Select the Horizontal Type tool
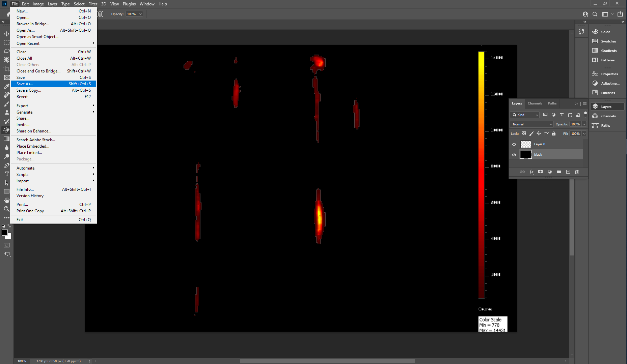 (x=6, y=174)
